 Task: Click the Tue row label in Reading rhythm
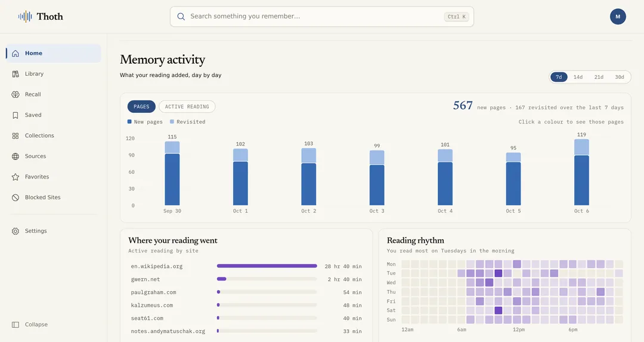pyautogui.click(x=391, y=273)
